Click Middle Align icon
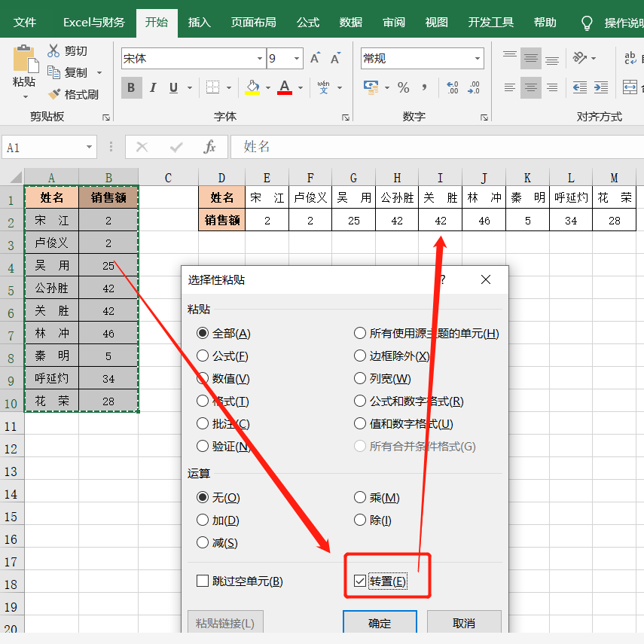 coord(531,58)
